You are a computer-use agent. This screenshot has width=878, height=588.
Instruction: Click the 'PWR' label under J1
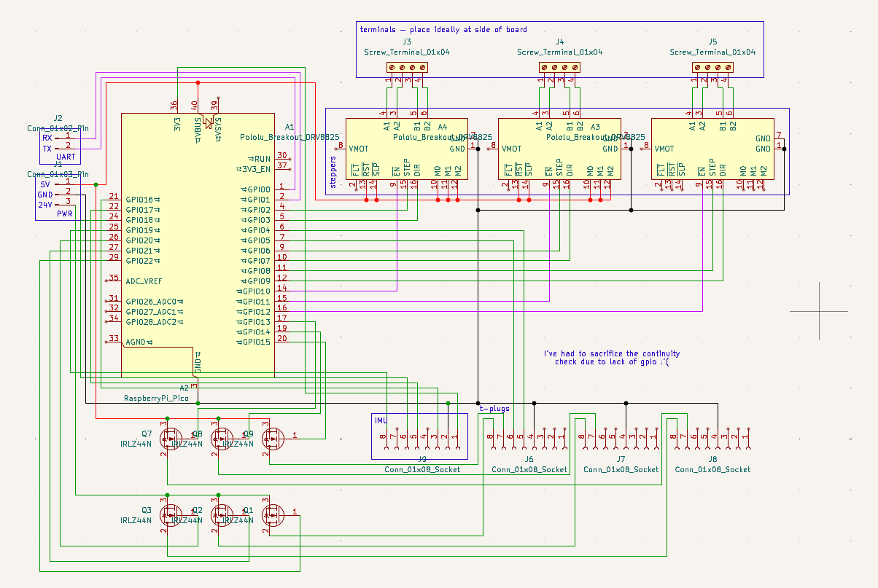click(66, 214)
